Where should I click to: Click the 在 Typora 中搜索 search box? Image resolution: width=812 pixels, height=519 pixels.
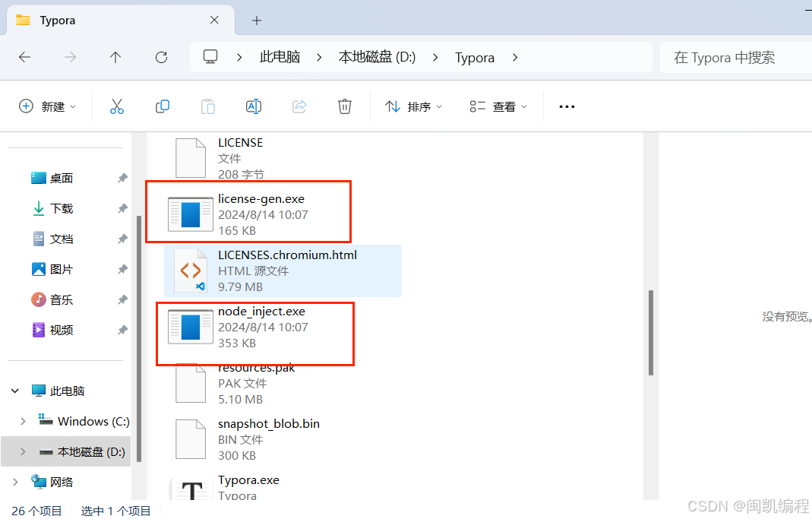(736, 57)
